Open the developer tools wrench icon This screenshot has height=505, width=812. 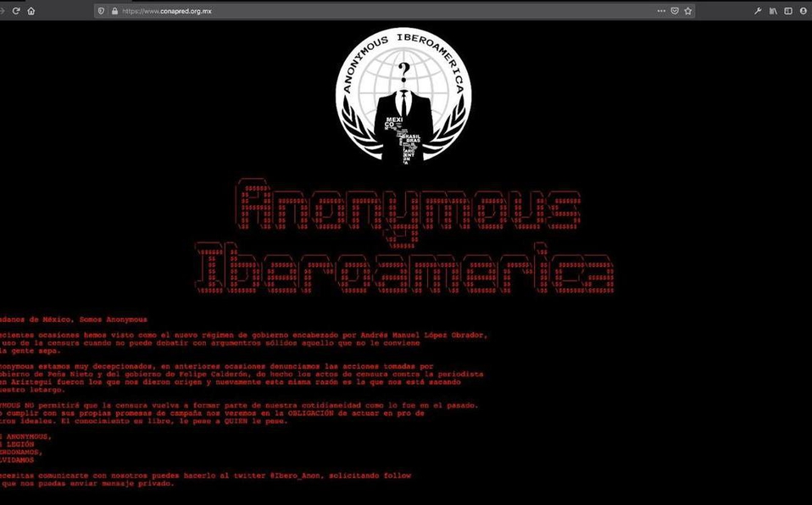[x=758, y=11]
